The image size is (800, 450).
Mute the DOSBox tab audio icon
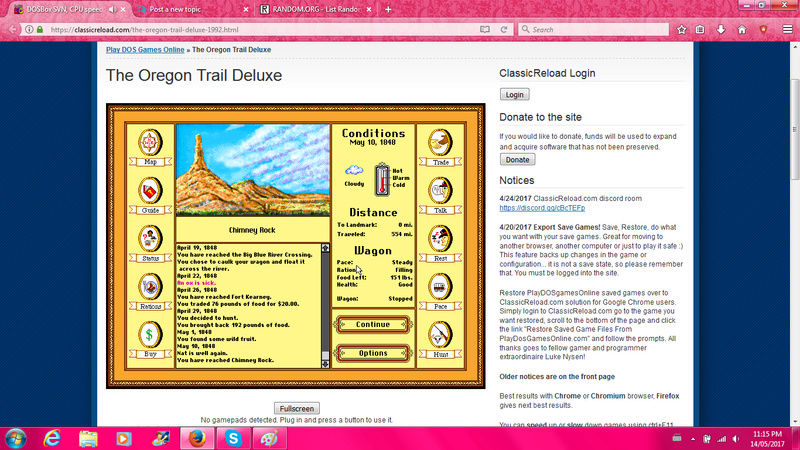(112, 9)
